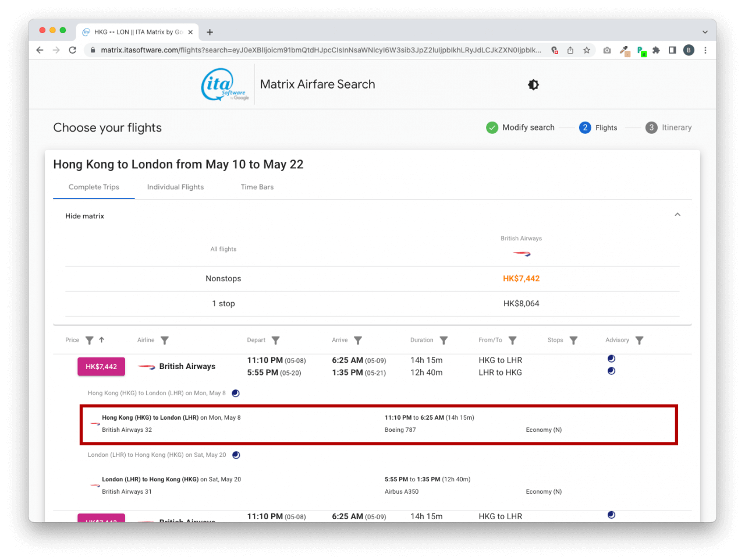This screenshot has width=745, height=560.
Task: Open the From/To filter funnel
Action: (x=512, y=341)
